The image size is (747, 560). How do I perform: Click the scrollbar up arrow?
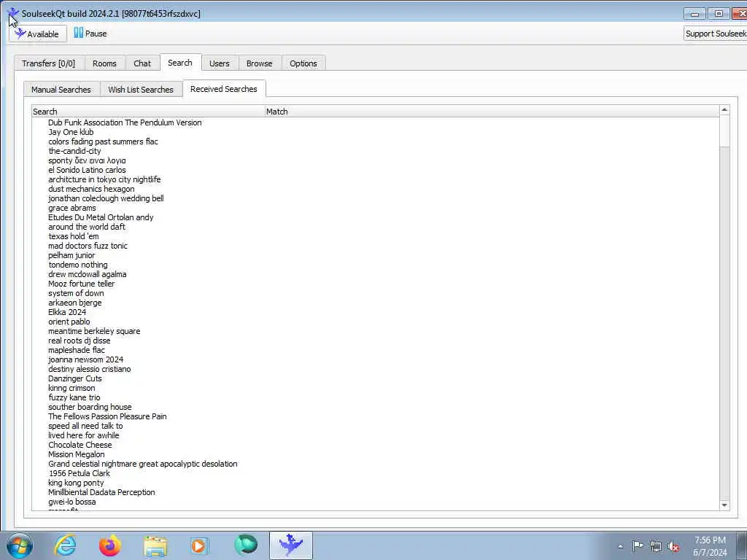[x=724, y=110]
